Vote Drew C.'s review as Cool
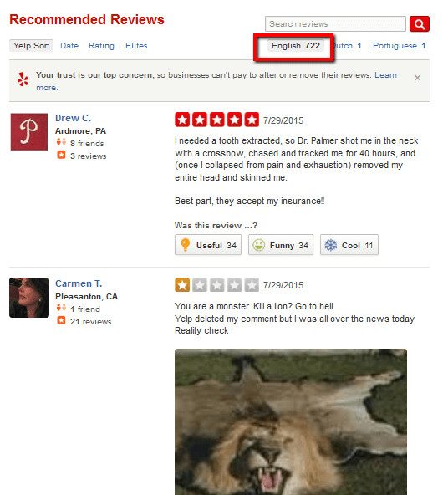The height and width of the screenshot is (495, 448). click(349, 245)
